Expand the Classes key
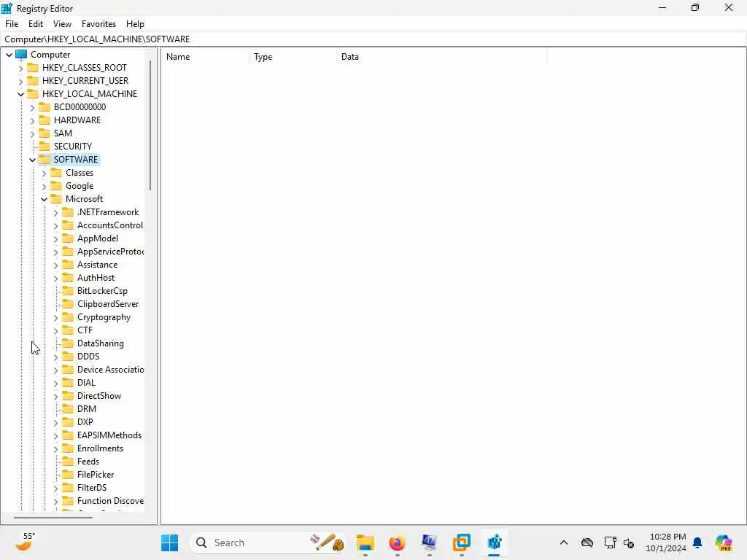The height and width of the screenshot is (560, 747). 44,174
